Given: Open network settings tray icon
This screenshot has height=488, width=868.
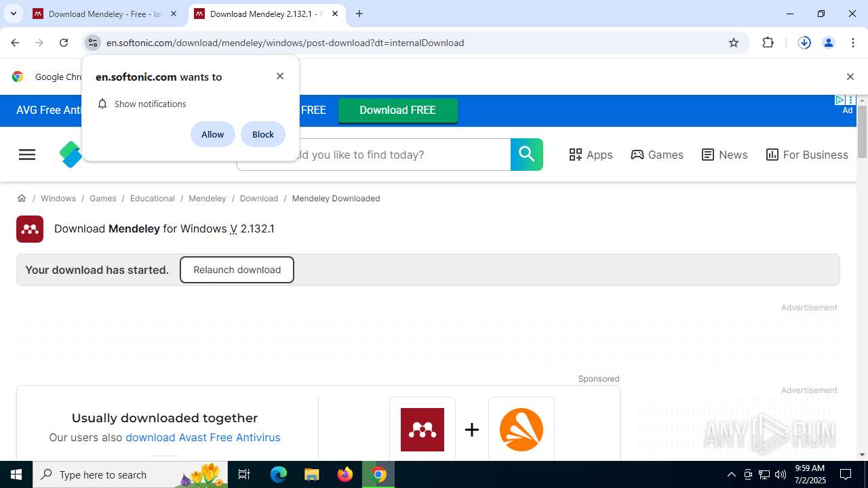Looking at the screenshot, I should point(764,474).
